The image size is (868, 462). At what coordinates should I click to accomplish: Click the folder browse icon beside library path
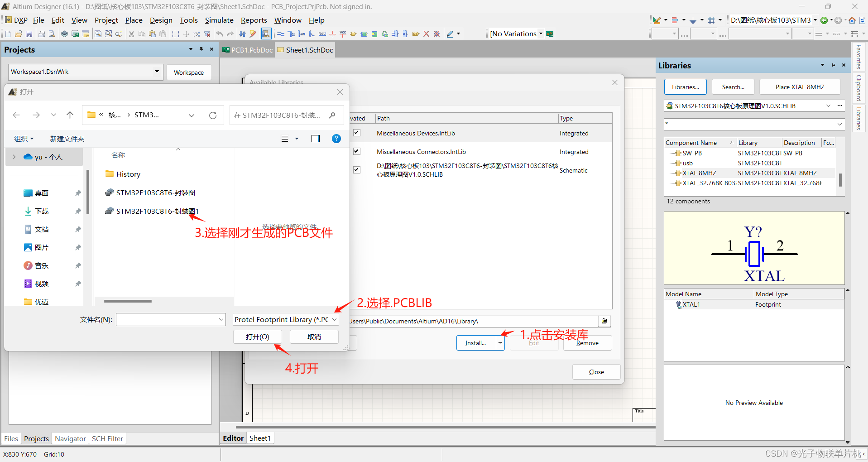coord(604,321)
